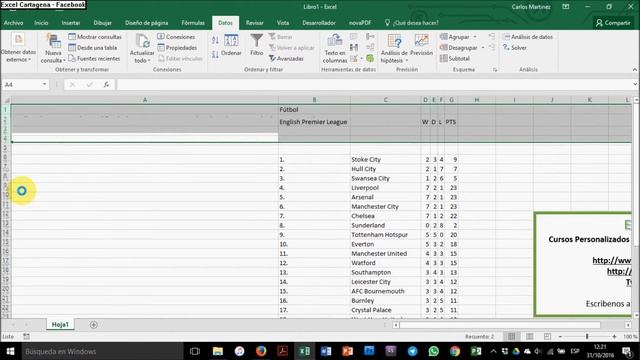Switch to Page Break Preview
Viewport: 640px width, 360px height.
(x=547, y=336)
